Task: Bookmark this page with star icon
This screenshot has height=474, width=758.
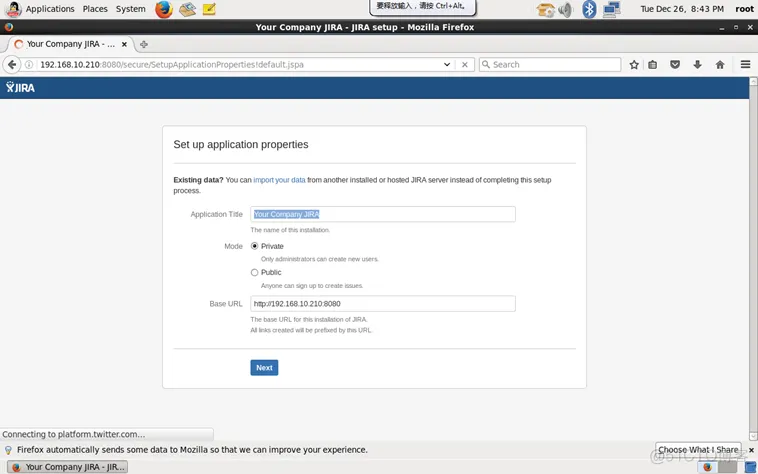Action: pos(634,64)
